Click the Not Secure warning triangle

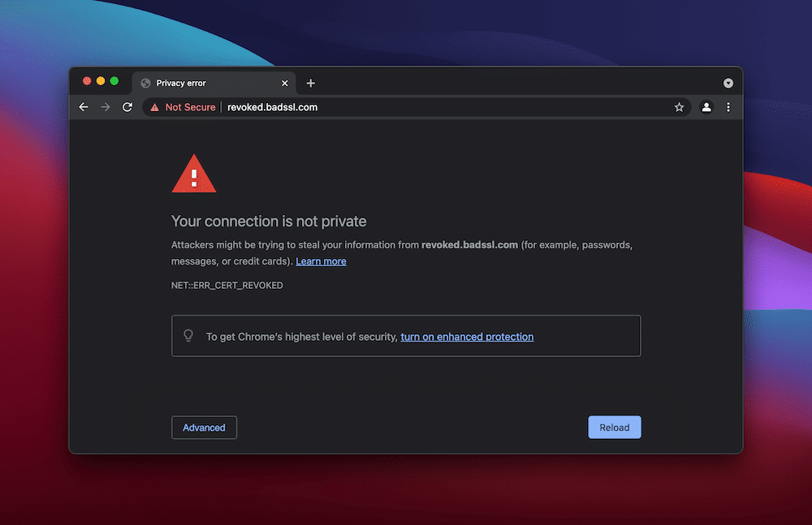pyautogui.click(x=153, y=106)
